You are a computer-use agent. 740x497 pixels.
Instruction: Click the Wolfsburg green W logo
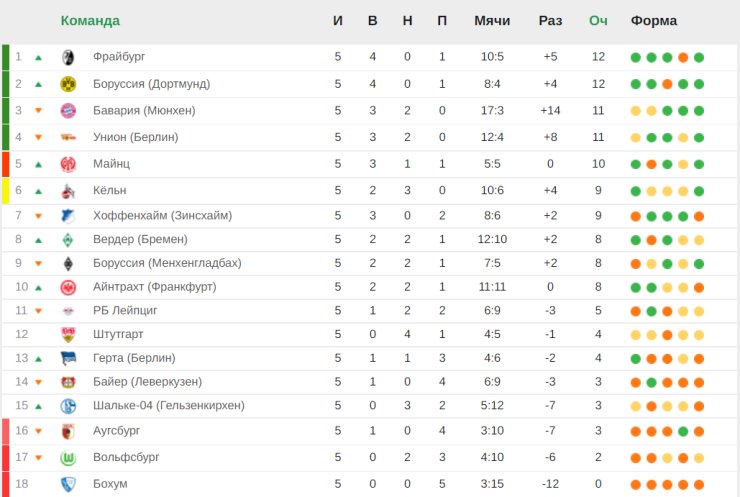68,458
